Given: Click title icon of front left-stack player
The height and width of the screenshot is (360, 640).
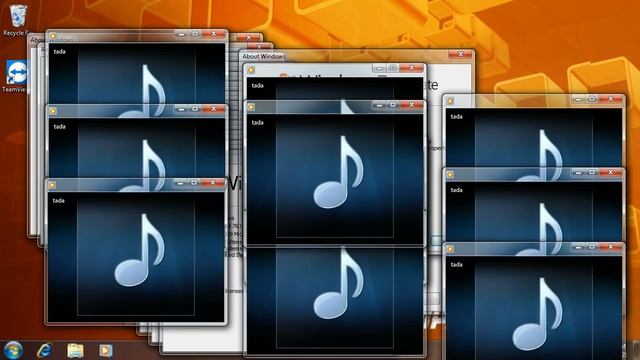Looking at the screenshot, I should coord(52,185).
